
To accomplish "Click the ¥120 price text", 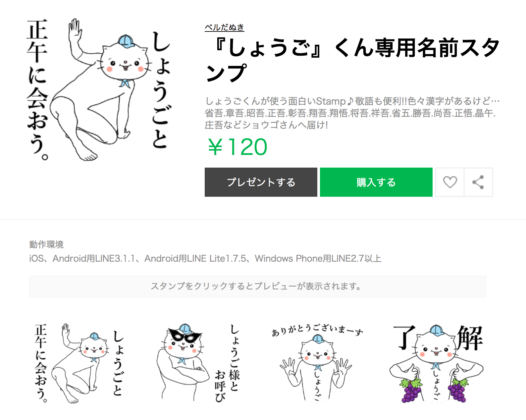I will (237, 147).
